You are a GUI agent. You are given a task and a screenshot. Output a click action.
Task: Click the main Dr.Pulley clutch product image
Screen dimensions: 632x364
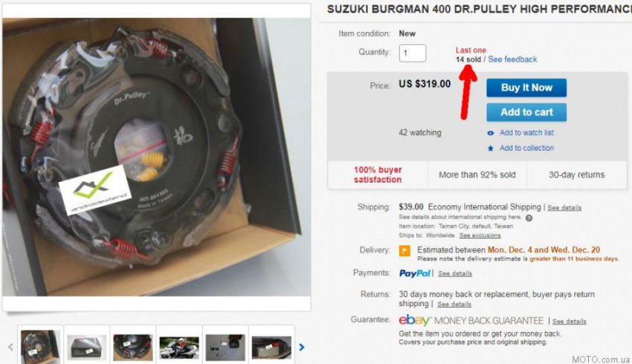coord(156,157)
